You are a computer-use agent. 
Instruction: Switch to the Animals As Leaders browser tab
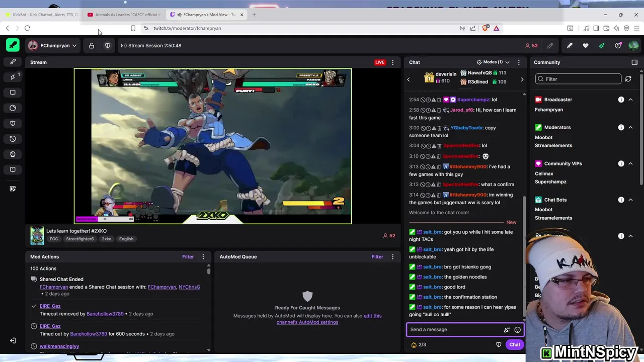[x=123, y=15]
